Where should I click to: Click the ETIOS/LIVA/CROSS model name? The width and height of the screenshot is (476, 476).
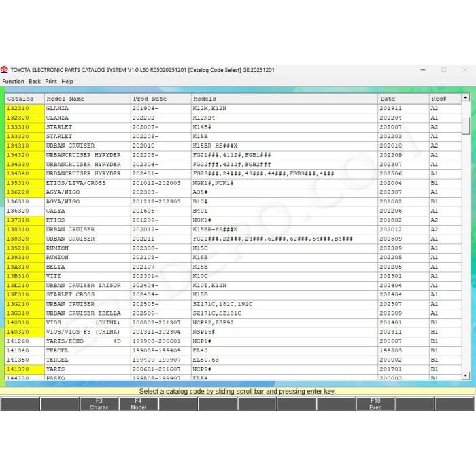coord(75,183)
